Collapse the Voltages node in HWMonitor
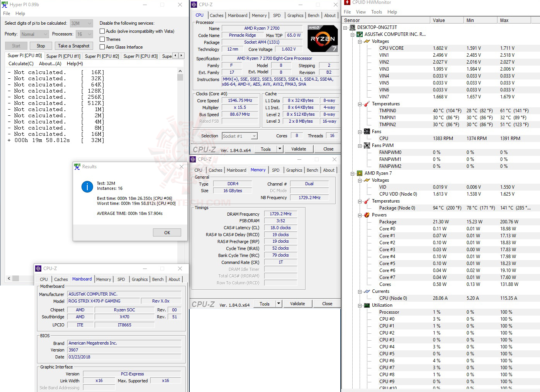Image resolution: width=540 pixels, height=392 pixels. 360,41
